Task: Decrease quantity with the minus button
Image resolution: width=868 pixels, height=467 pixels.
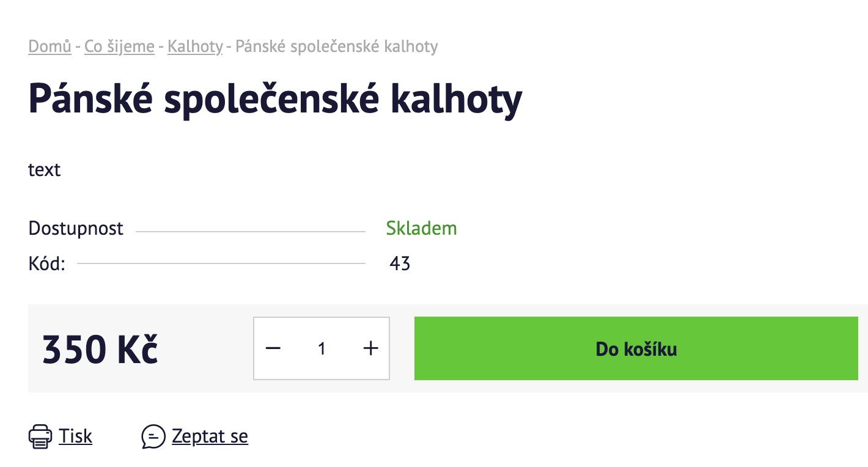Action: click(273, 348)
